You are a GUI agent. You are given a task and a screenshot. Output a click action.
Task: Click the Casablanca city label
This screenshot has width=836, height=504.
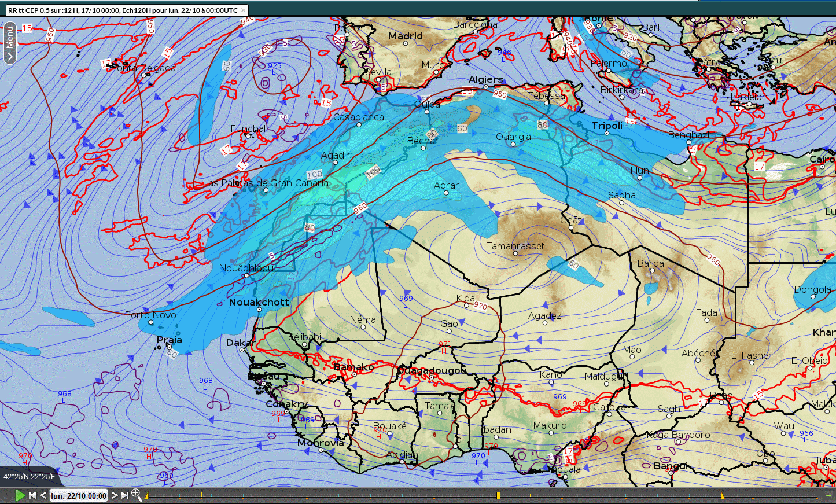click(x=359, y=117)
